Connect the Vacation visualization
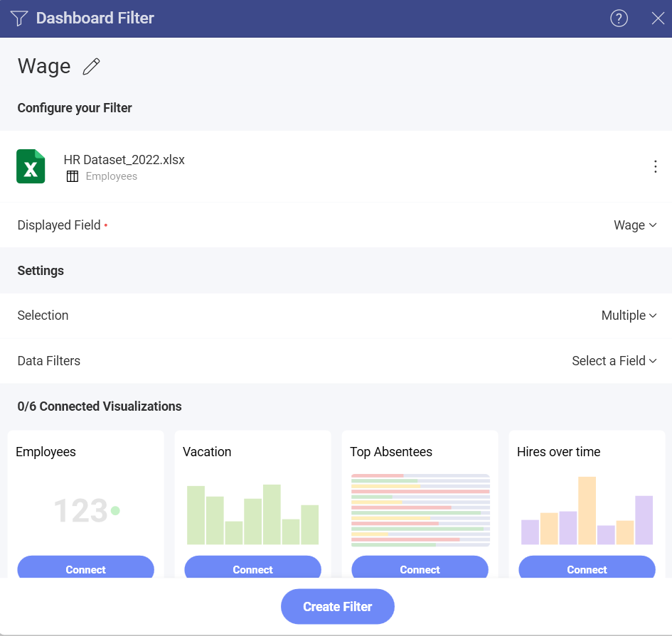The height and width of the screenshot is (636, 672). 253,567
